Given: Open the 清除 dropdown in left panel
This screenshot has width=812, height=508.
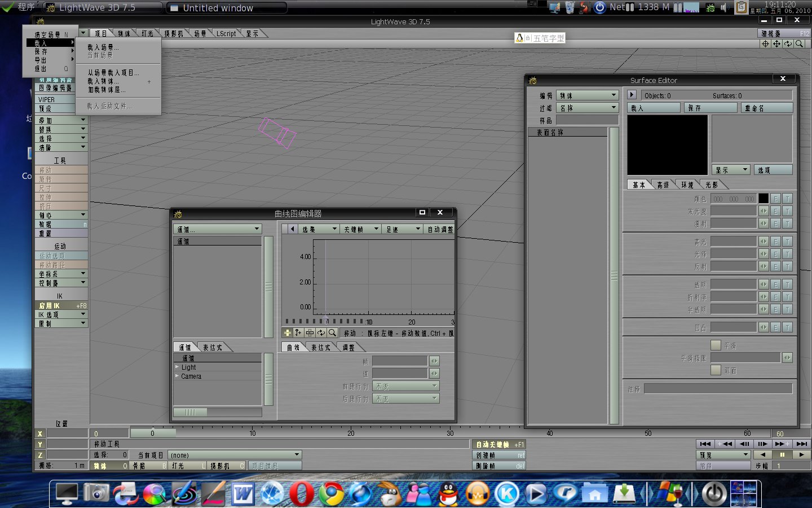Looking at the screenshot, I should coord(61,147).
